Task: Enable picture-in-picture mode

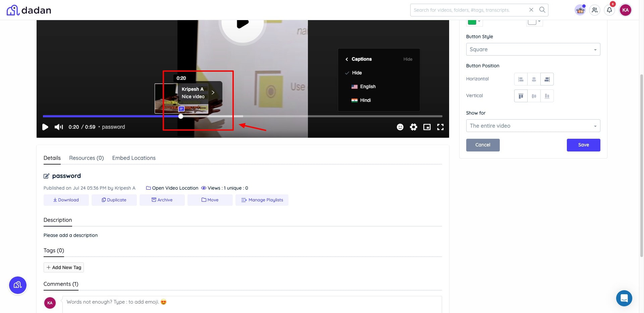Action: pyautogui.click(x=427, y=127)
